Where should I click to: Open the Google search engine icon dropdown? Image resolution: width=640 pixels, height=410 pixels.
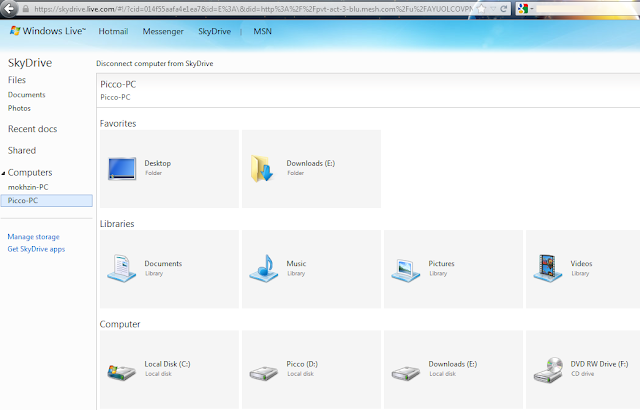tap(525, 9)
